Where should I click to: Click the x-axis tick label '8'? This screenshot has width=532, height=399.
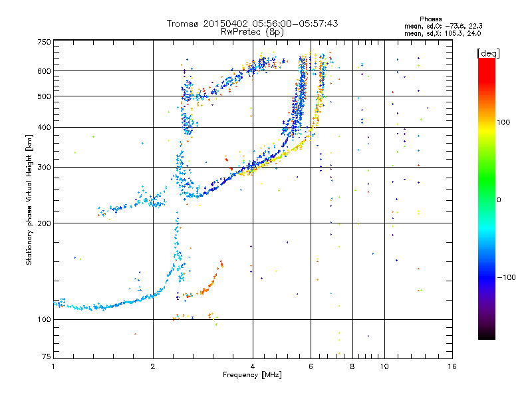pos(352,366)
